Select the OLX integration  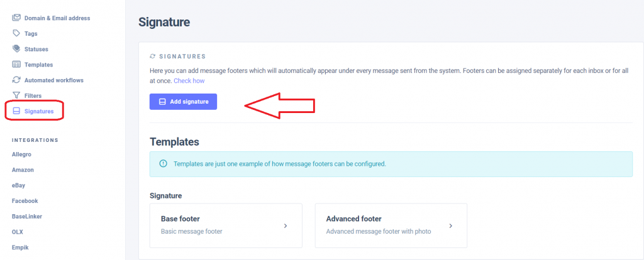coord(18,232)
